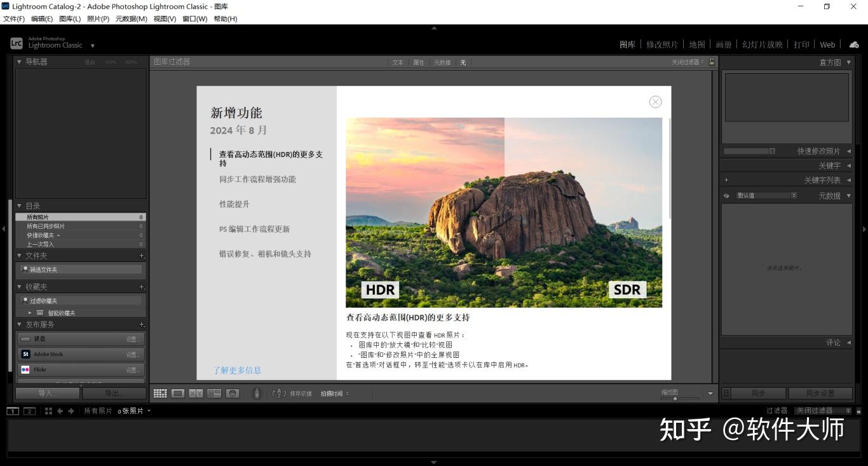Open the 关闭过滤器 preset dropdown

pos(685,62)
